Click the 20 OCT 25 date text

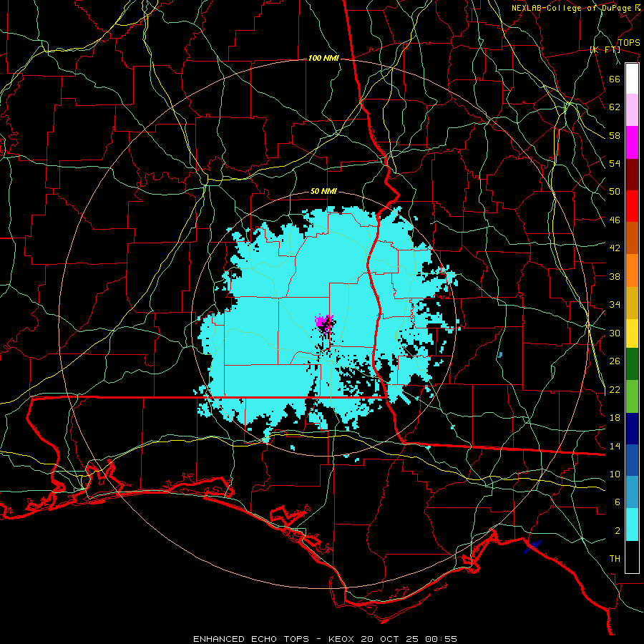391,639
